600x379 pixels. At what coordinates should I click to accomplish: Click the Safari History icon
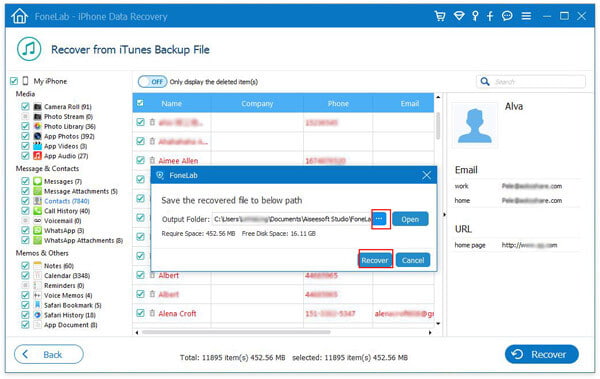pos(38,315)
